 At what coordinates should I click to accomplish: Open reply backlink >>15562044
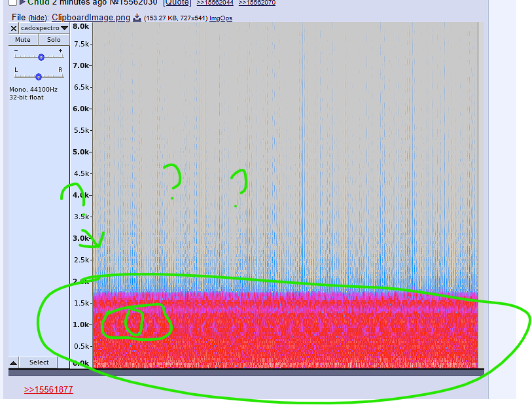(x=215, y=3)
